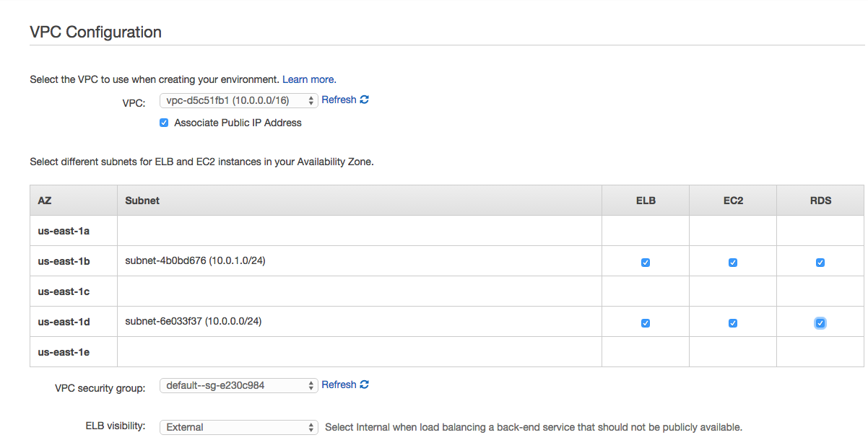Image resolution: width=868 pixels, height=448 pixels.
Task: Toggle the Associate Public IP Address checkbox
Action: 164,123
